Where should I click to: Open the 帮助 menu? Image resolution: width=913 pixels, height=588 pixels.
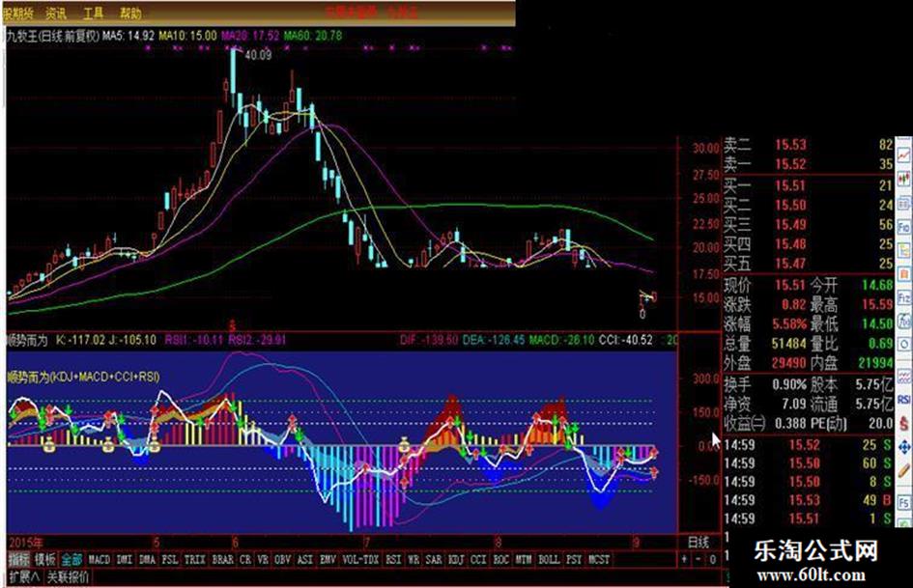(x=130, y=13)
